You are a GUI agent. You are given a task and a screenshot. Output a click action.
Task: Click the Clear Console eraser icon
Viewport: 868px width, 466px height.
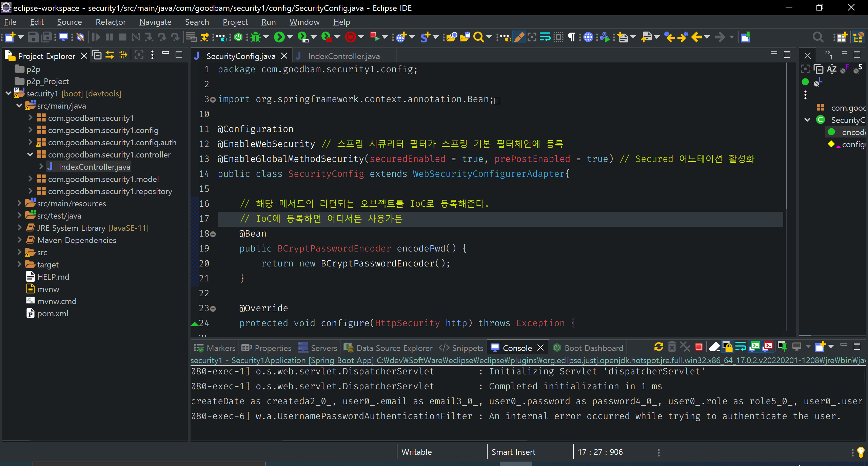pos(714,347)
